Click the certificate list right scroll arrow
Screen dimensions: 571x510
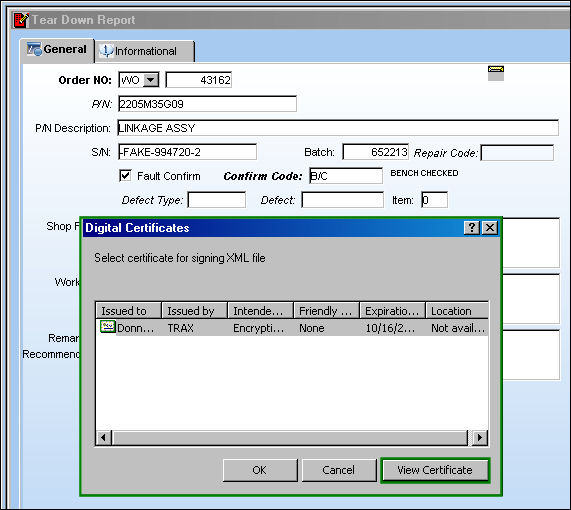[x=480, y=437]
